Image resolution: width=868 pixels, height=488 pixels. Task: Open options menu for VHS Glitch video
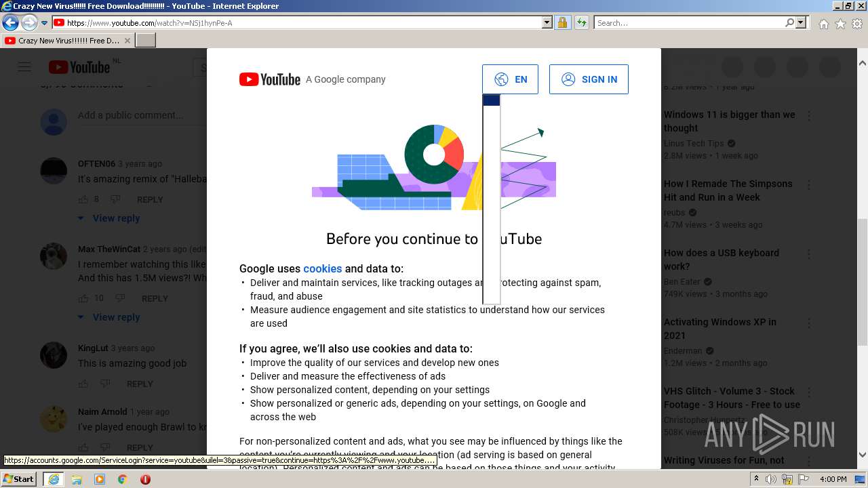coord(809,392)
